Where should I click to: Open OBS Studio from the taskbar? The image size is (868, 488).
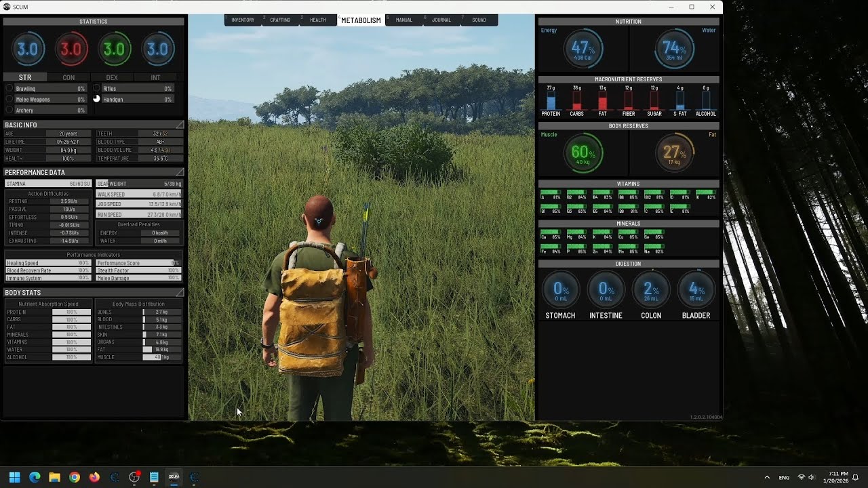134,477
